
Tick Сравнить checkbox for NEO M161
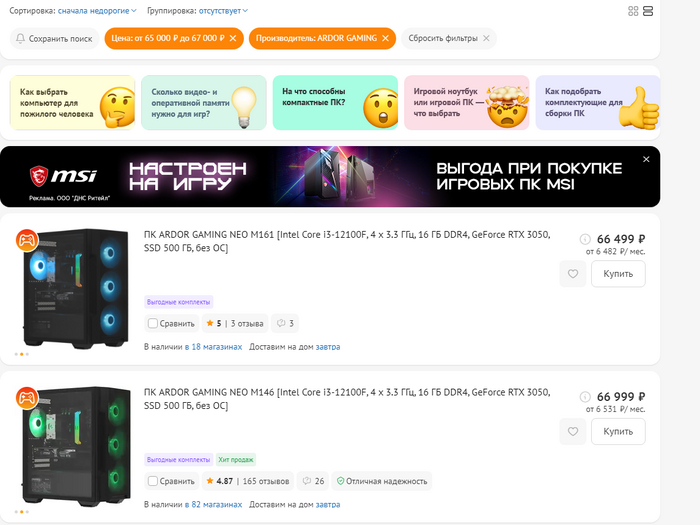pos(153,323)
